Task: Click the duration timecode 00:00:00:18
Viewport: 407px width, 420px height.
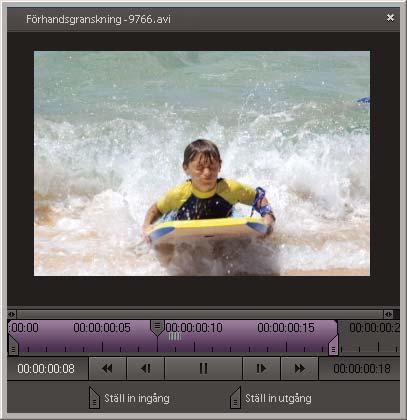Action: pyautogui.click(x=362, y=369)
